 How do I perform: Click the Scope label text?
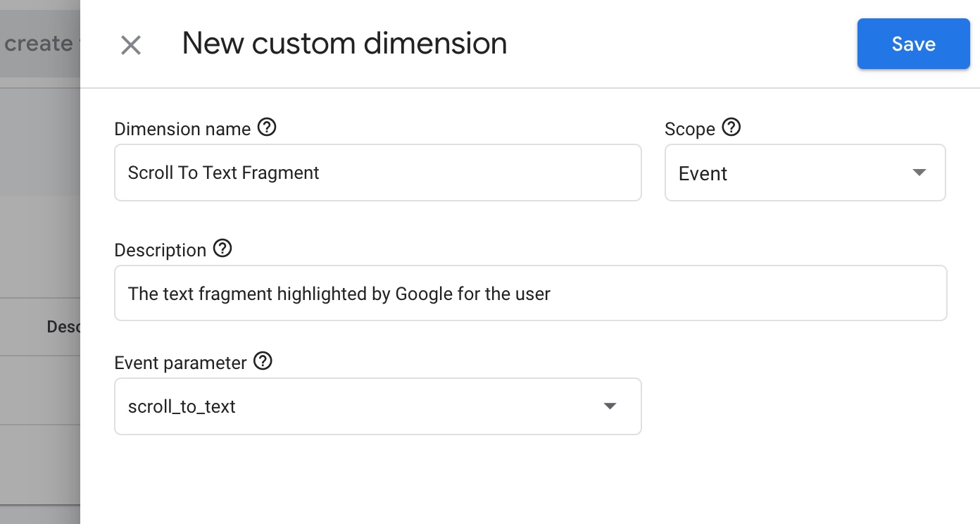(x=689, y=129)
